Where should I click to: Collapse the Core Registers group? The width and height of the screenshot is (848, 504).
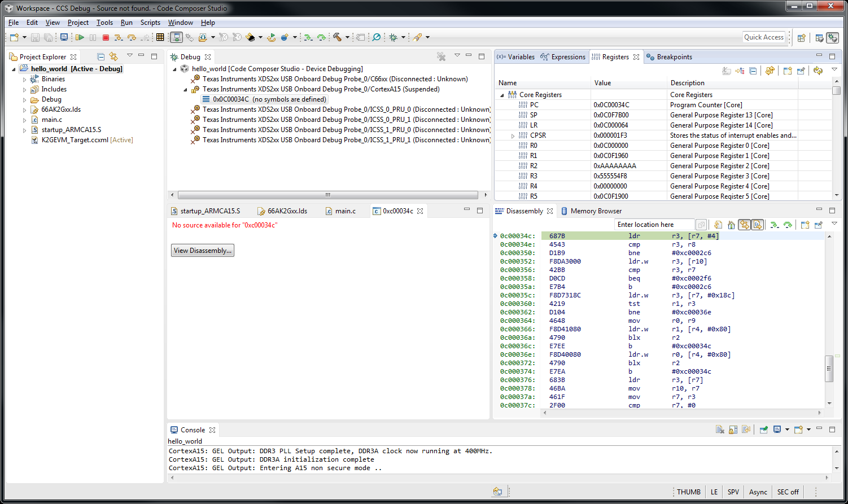pos(502,95)
